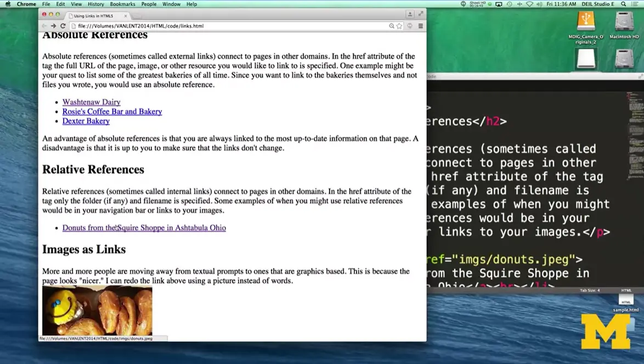644x364 pixels.
Task: Open the MDIG_Camera_Originals_2 USB drive
Action: click(586, 22)
